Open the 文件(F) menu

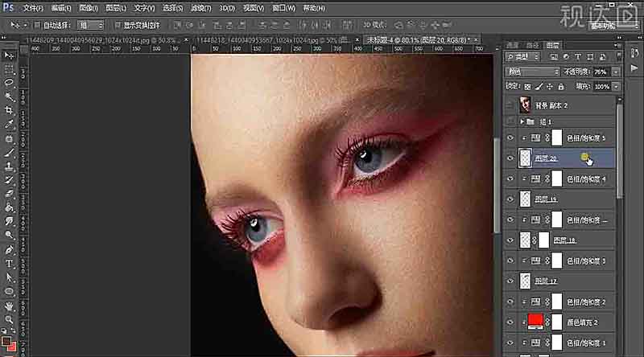tap(33, 8)
